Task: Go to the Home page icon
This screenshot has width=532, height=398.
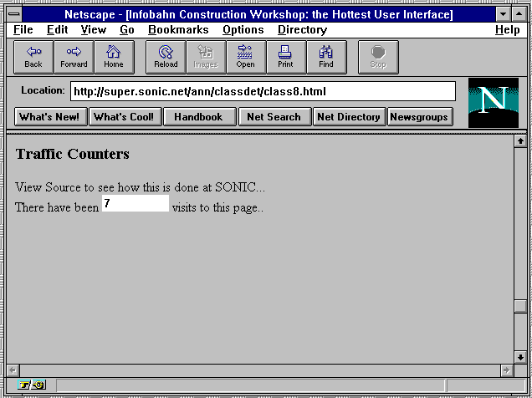Action: point(114,57)
